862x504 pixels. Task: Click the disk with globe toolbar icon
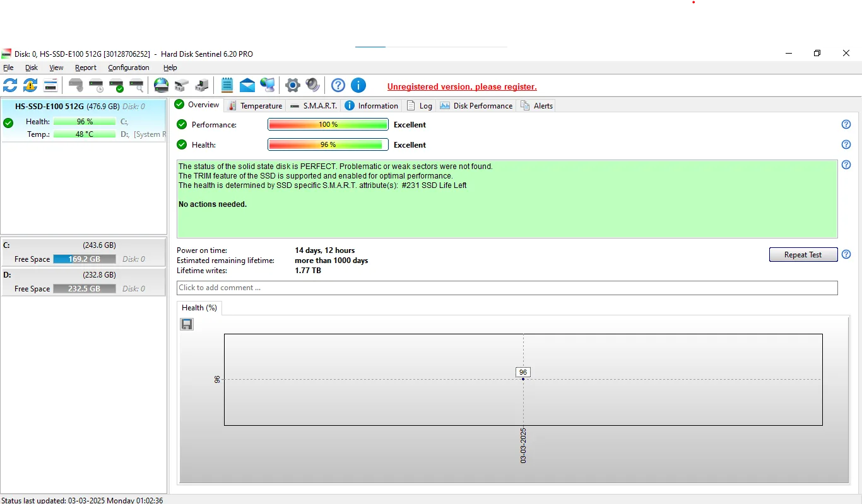pyautogui.click(x=162, y=85)
